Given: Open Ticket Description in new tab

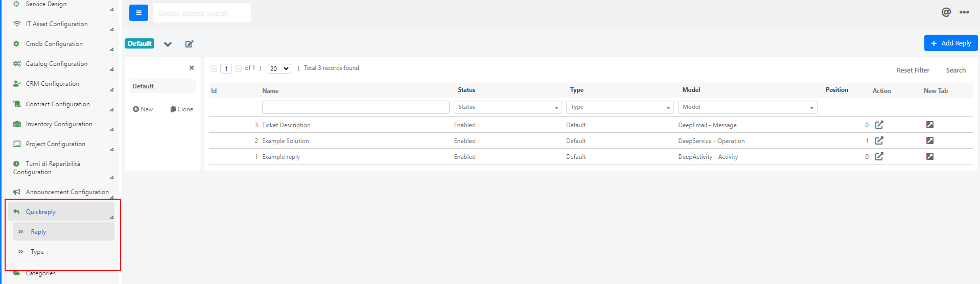Looking at the screenshot, I should click(x=930, y=125).
